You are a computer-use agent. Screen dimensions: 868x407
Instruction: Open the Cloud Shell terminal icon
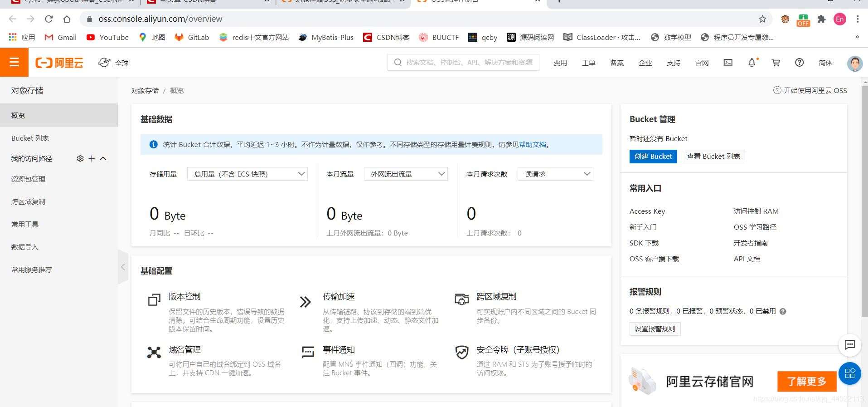pos(728,63)
